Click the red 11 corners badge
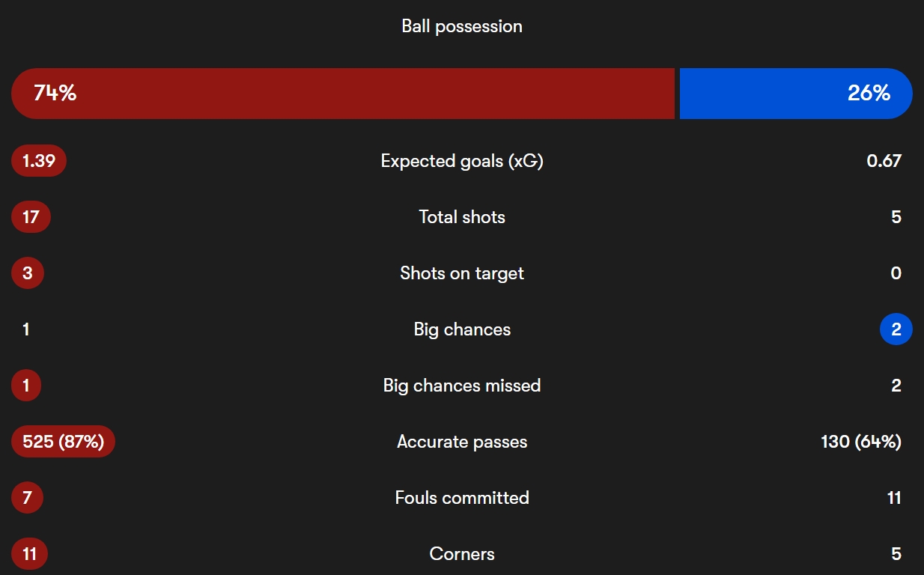The image size is (924, 575). (30, 554)
